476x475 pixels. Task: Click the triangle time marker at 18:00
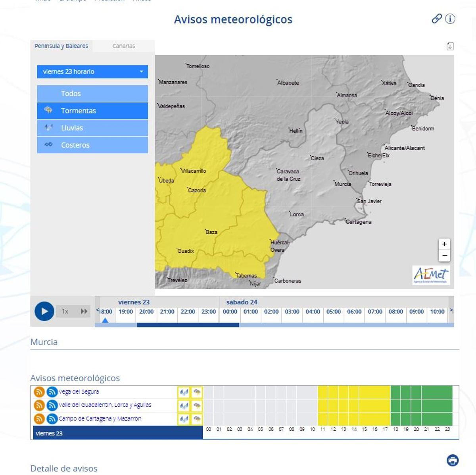(105, 320)
